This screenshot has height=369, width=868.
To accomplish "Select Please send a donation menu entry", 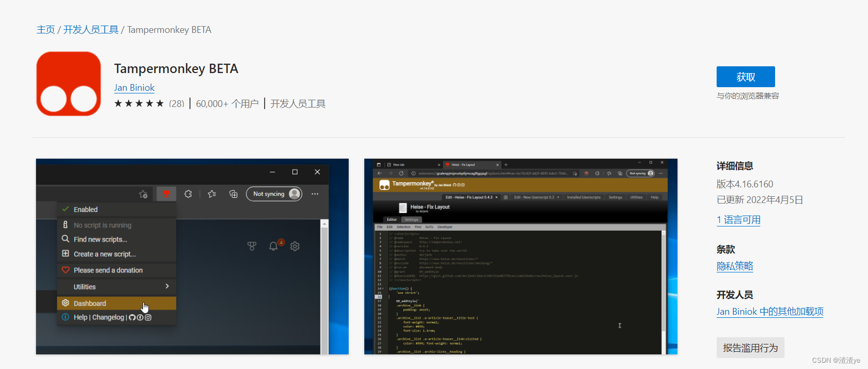I will [116, 270].
